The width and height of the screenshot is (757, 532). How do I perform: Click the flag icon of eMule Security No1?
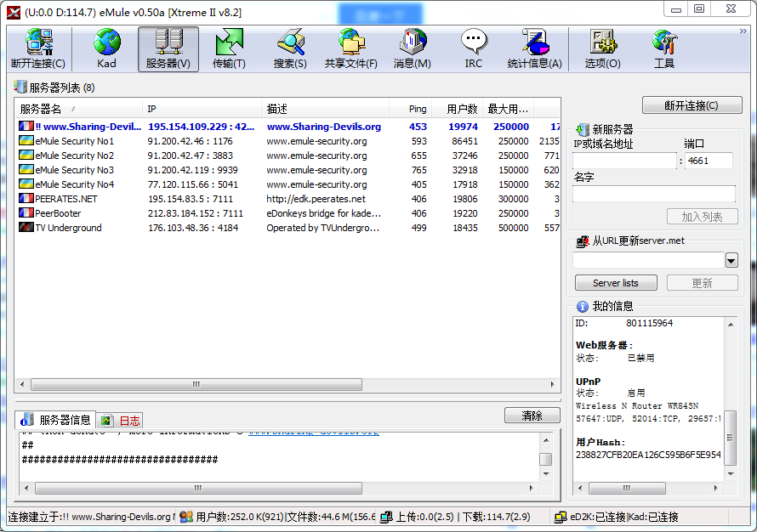26,140
